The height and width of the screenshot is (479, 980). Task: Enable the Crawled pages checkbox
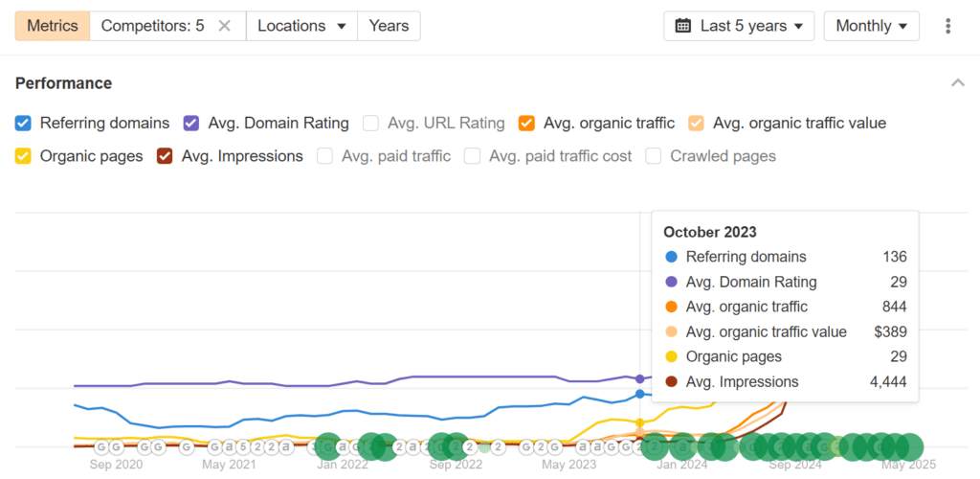point(654,156)
